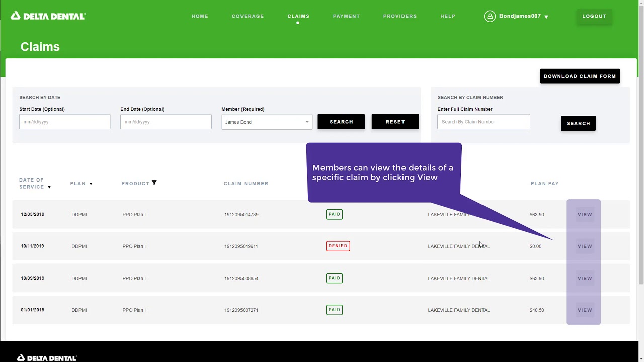Image resolution: width=644 pixels, height=362 pixels.
Task: Go to the Home menu
Action: [x=200, y=16]
